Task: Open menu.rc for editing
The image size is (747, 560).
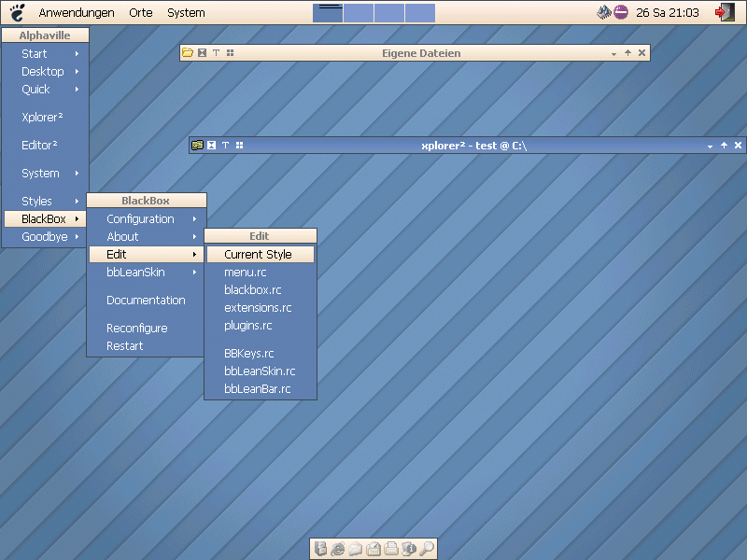Action: (261, 273)
